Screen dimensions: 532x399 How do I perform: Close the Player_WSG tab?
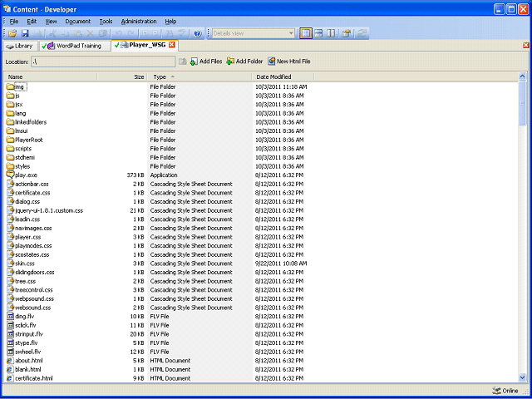[x=172, y=45]
